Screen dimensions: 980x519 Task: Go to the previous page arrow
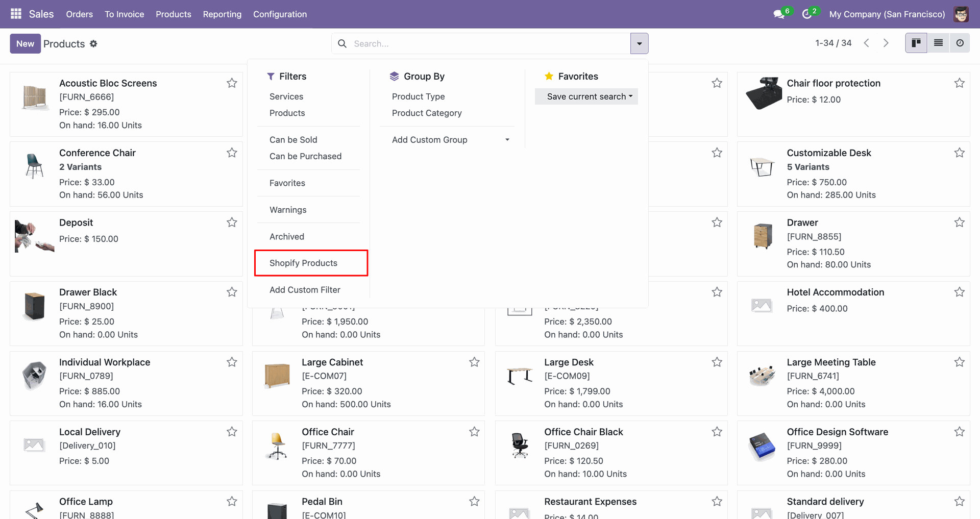(867, 43)
